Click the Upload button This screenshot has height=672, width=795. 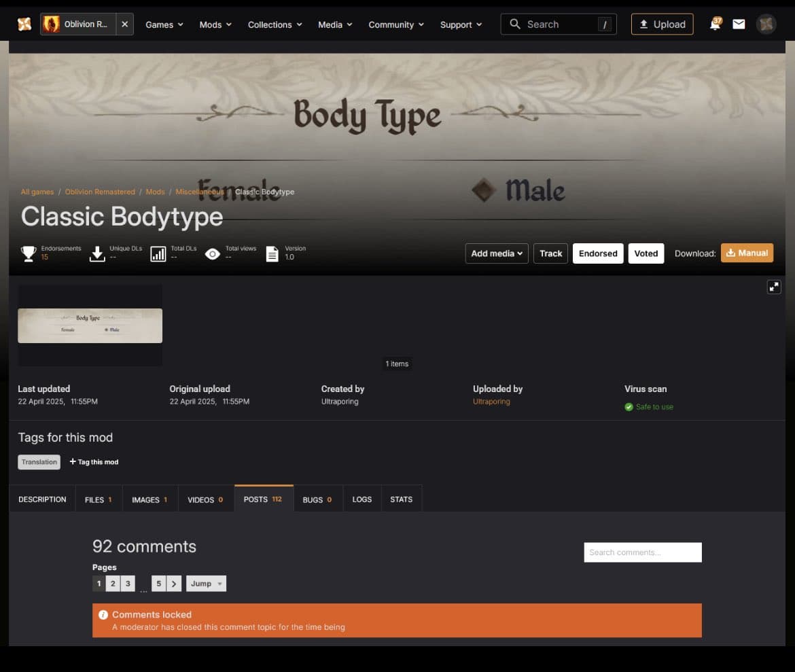[662, 24]
